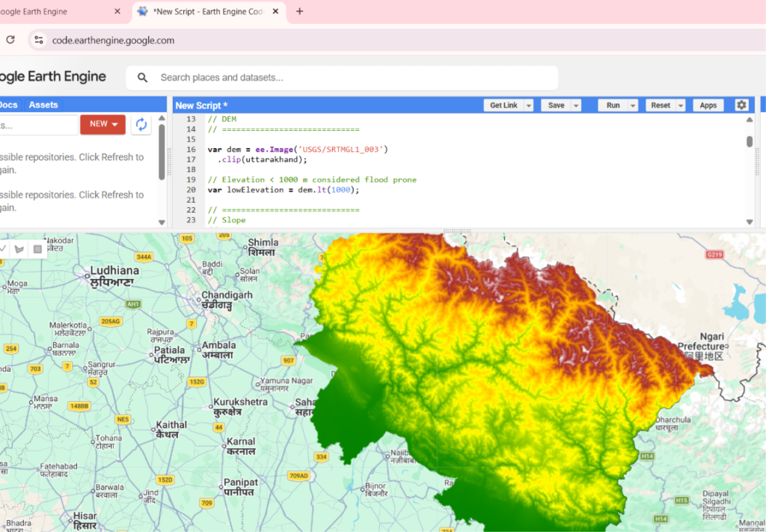Select the polygon shape drawing tool
Screen dimensions: 766x532
pyautogui.click(x=19, y=249)
